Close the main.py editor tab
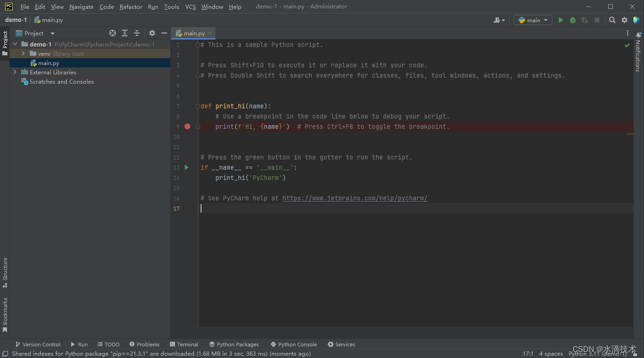The width and height of the screenshot is (644, 358). (210, 33)
